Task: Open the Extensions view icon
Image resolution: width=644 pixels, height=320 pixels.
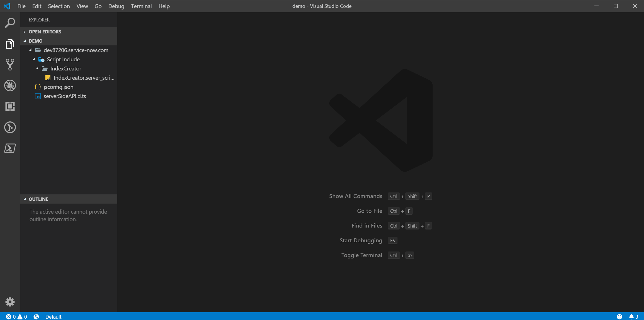Action: click(x=10, y=106)
